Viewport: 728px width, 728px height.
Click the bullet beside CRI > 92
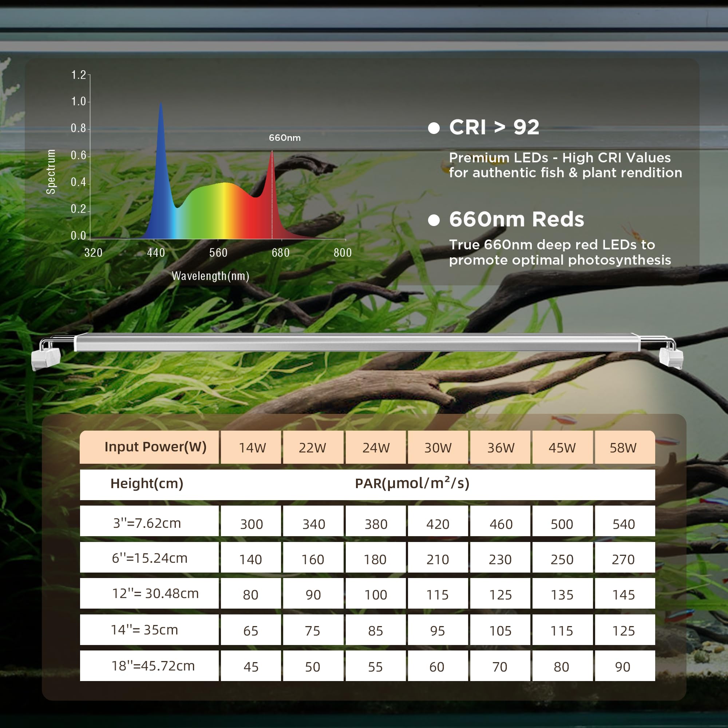pyautogui.click(x=434, y=128)
